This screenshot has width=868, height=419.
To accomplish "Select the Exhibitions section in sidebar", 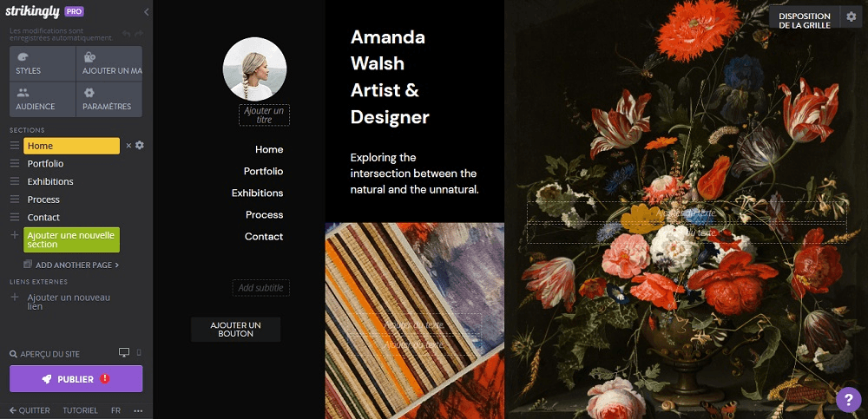I will click(50, 181).
